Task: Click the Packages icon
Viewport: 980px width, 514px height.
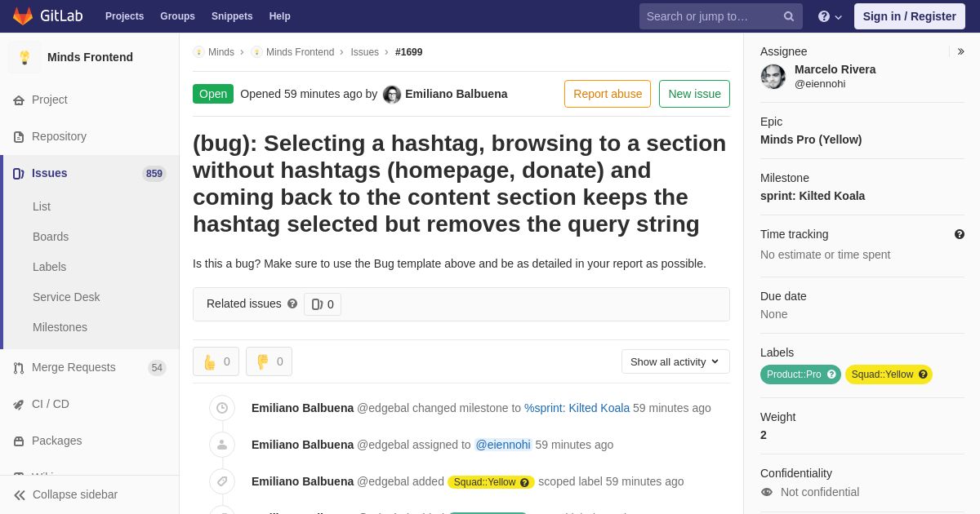Action: pos(19,441)
